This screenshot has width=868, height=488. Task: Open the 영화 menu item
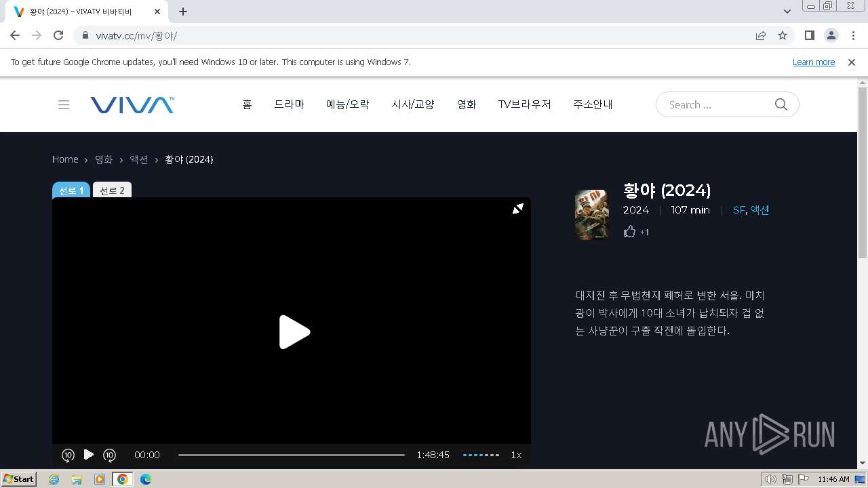tap(467, 104)
